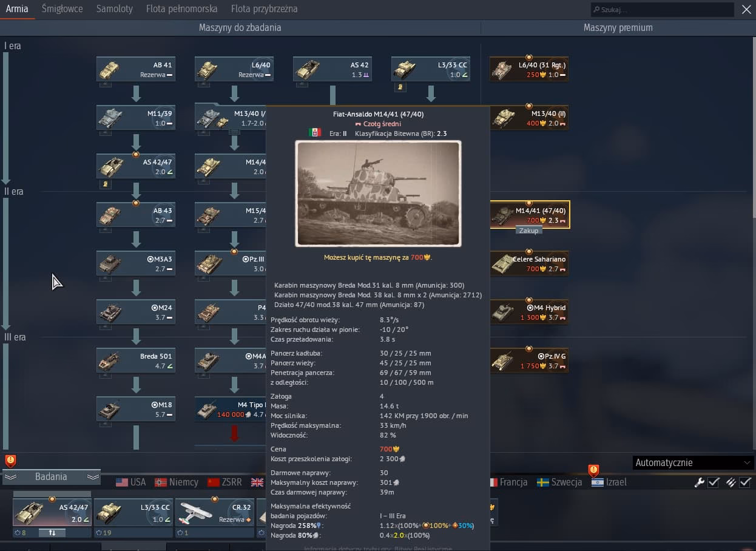Switch to the Flota przybrzeżna tab
This screenshot has height=551, width=756.
pyautogui.click(x=265, y=8)
